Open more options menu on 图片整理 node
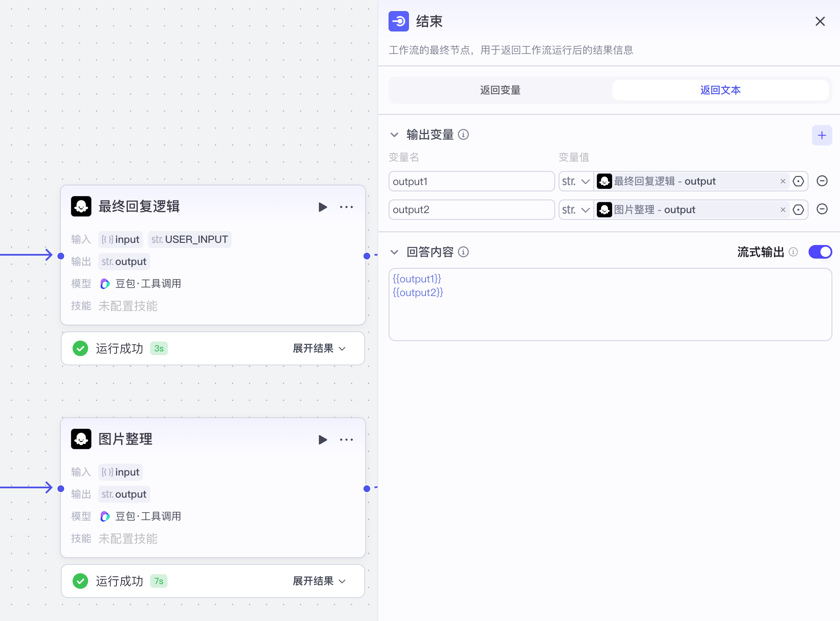 pyautogui.click(x=347, y=439)
